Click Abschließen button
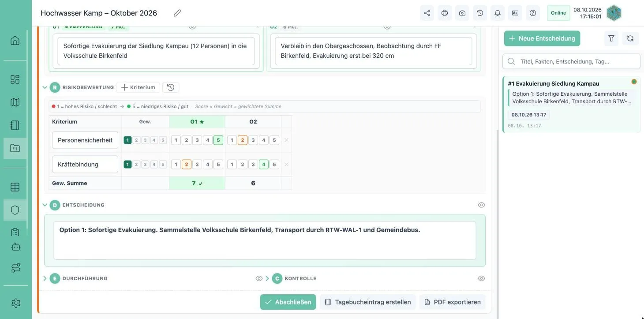The height and width of the screenshot is (319, 644). coord(288,302)
